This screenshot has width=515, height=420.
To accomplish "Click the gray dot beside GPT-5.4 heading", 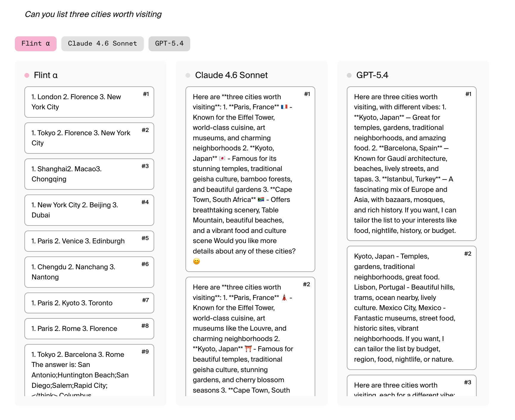I will click(349, 75).
